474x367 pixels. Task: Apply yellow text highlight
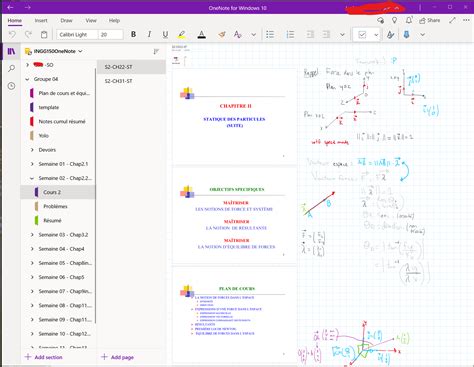click(182, 34)
